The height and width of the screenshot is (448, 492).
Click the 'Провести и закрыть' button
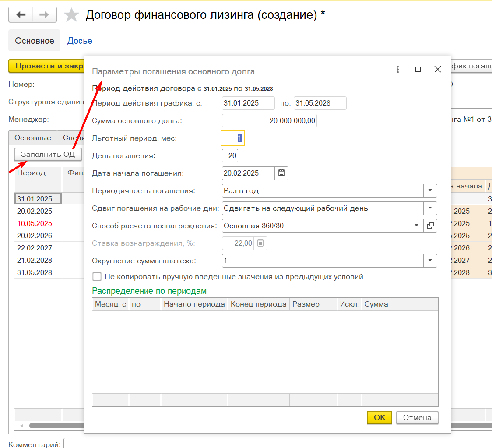(x=46, y=66)
